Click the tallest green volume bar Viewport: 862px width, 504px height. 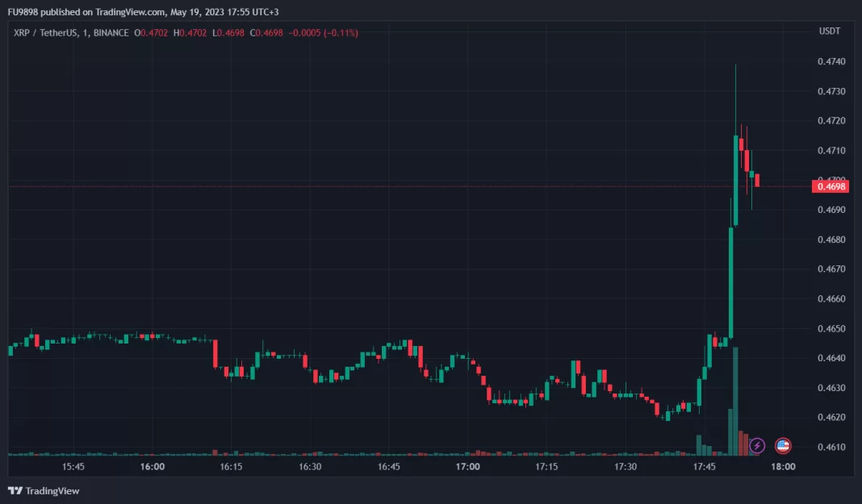tap(734, 403)
